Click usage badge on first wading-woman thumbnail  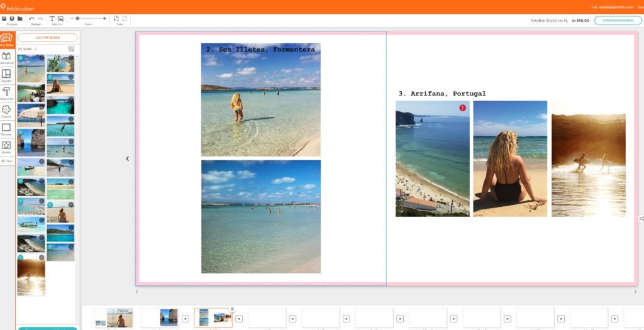pos(21,58)
